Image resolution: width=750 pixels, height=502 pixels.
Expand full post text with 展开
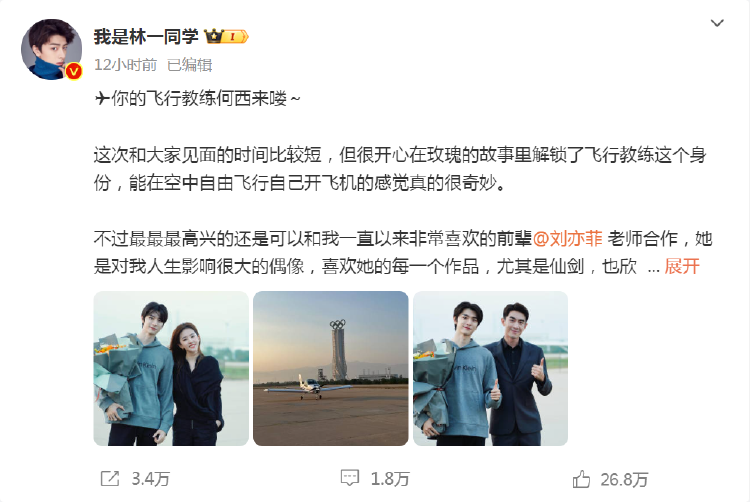(x=682, y=266)
